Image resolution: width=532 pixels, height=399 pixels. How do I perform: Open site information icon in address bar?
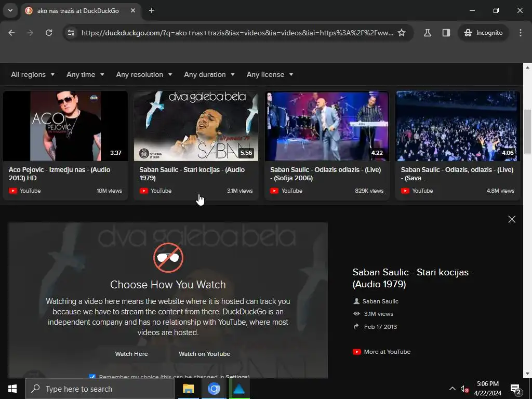coord(71,33)
